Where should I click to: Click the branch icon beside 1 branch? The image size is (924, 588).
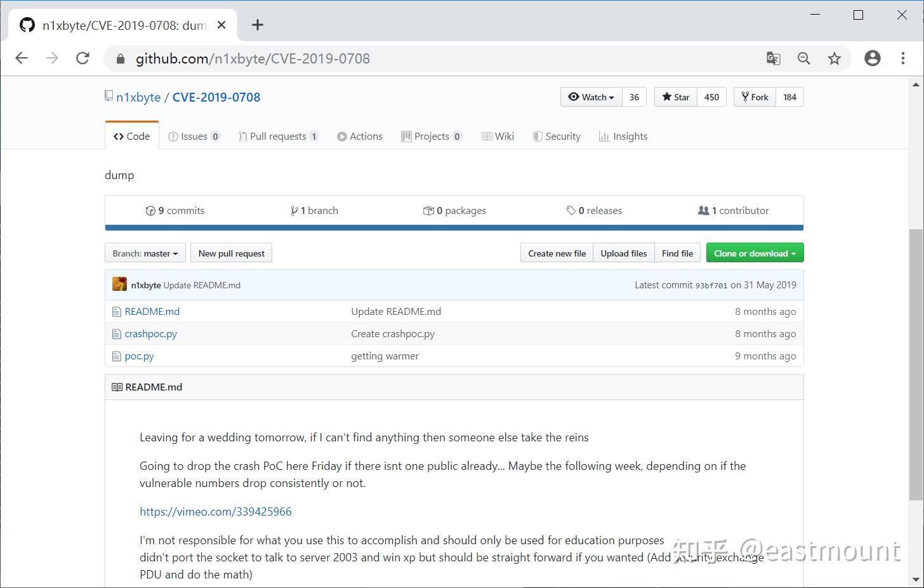[x=294, y=211]
